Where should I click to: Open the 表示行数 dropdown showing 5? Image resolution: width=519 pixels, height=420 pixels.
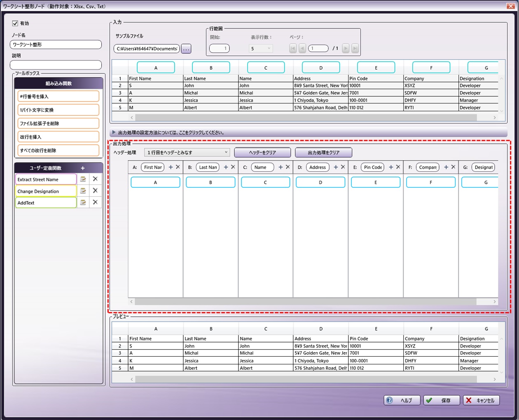(x=260, y=49)
